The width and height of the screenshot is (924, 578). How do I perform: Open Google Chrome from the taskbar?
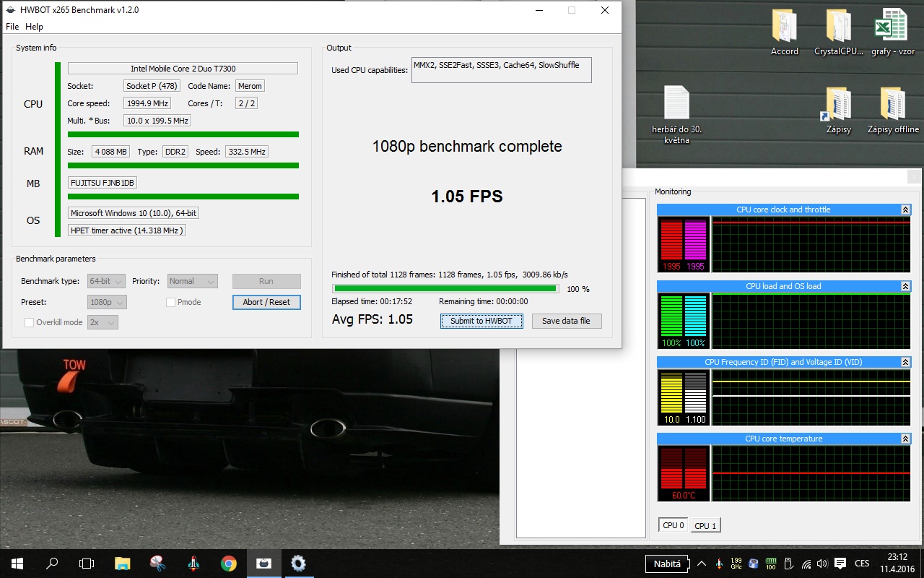(x=228, y=564)
